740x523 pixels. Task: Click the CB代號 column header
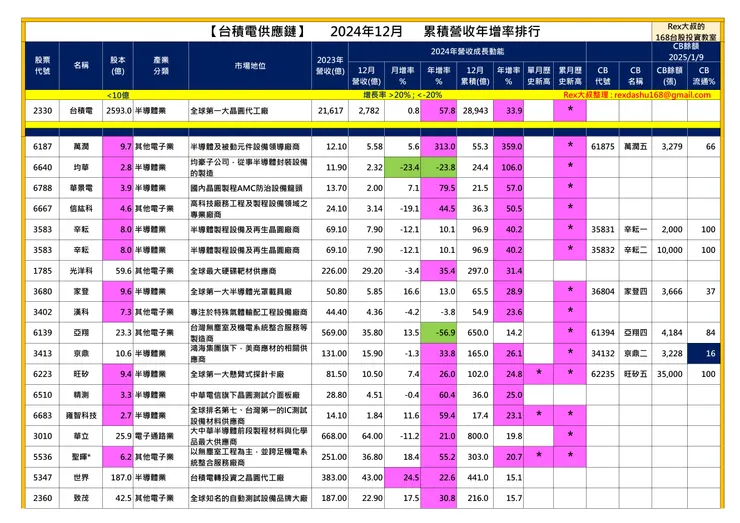pyautogui.click(x=603, y=76)
